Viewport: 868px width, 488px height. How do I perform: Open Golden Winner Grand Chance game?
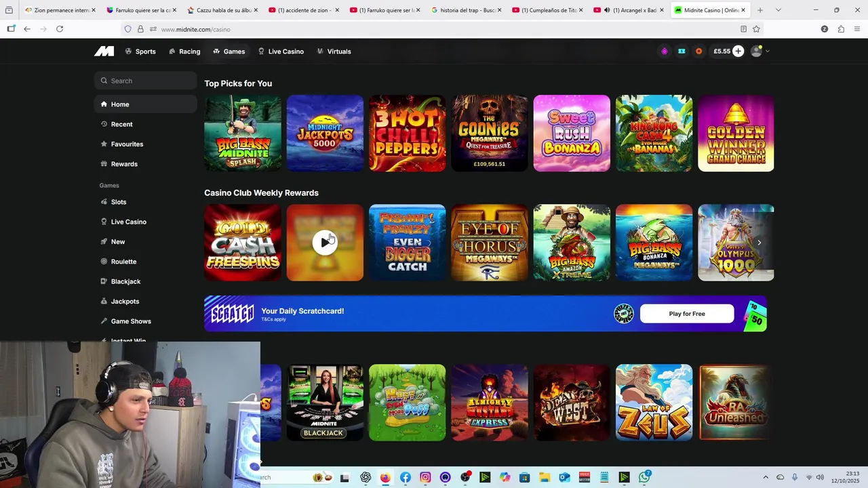click(736, 133)
